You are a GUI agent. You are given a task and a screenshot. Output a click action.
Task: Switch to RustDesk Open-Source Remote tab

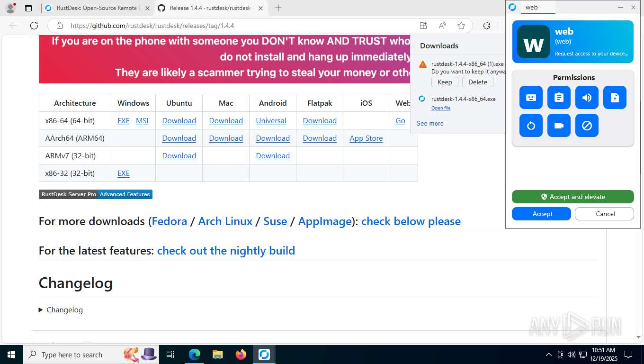pyautogui.click(x=97, y=8)
